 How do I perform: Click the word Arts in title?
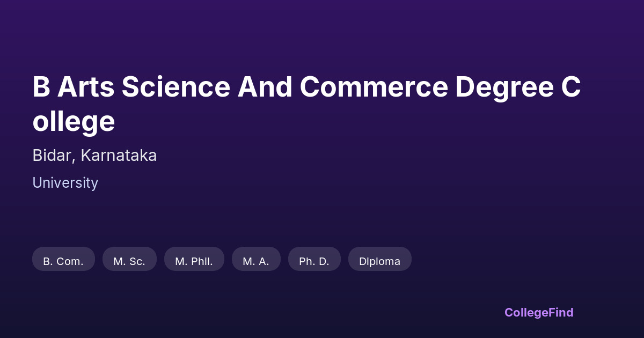[x=86, y=87]
